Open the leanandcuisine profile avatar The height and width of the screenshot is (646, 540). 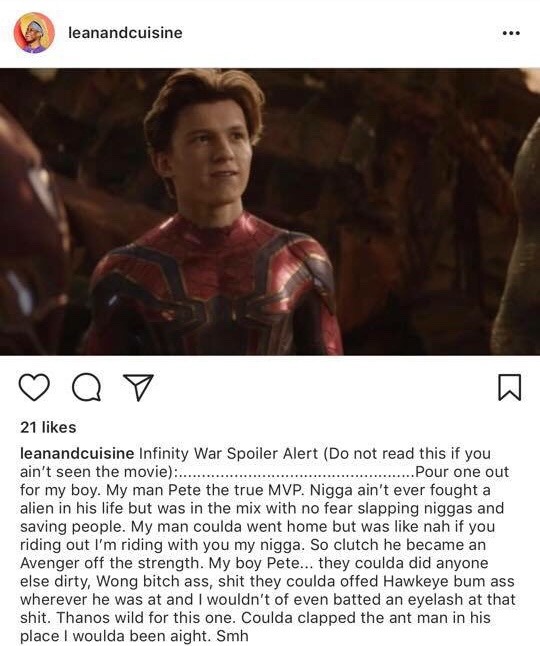(34, 33)
